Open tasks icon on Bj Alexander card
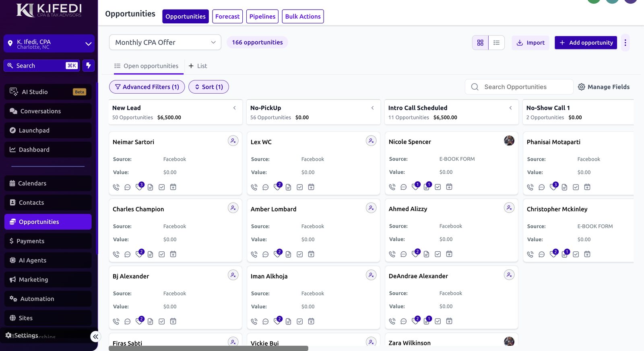 (x=162, y=321)
